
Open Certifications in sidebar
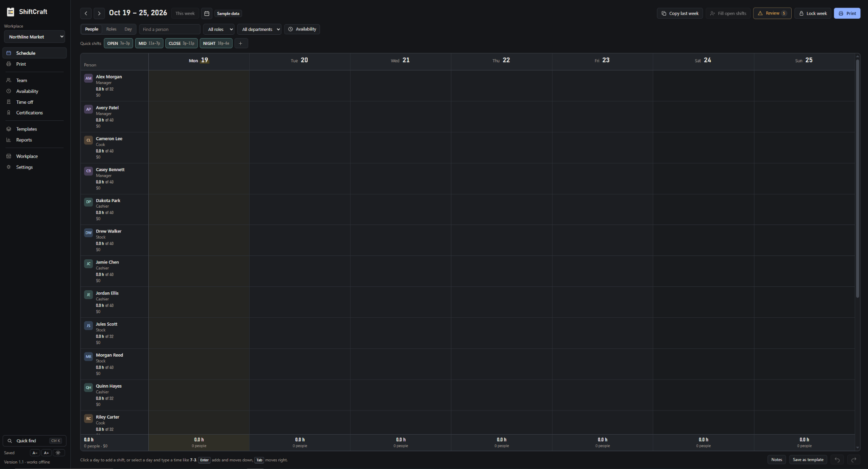[x=34, y=113]
